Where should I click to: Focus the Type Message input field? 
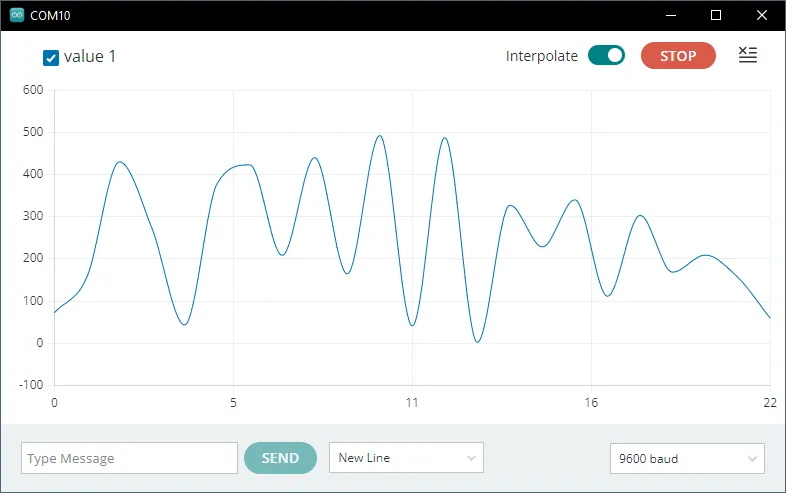click(129, 458)
